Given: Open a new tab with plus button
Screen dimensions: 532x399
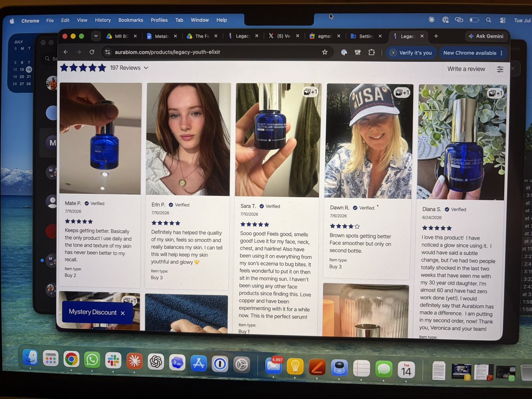Looking at the screenshot, I should point(436,36).
